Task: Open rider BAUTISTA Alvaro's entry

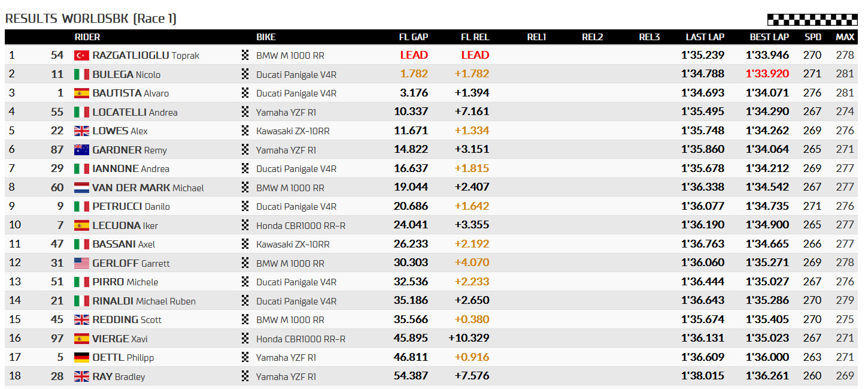Action: click(x=130, y=93)
